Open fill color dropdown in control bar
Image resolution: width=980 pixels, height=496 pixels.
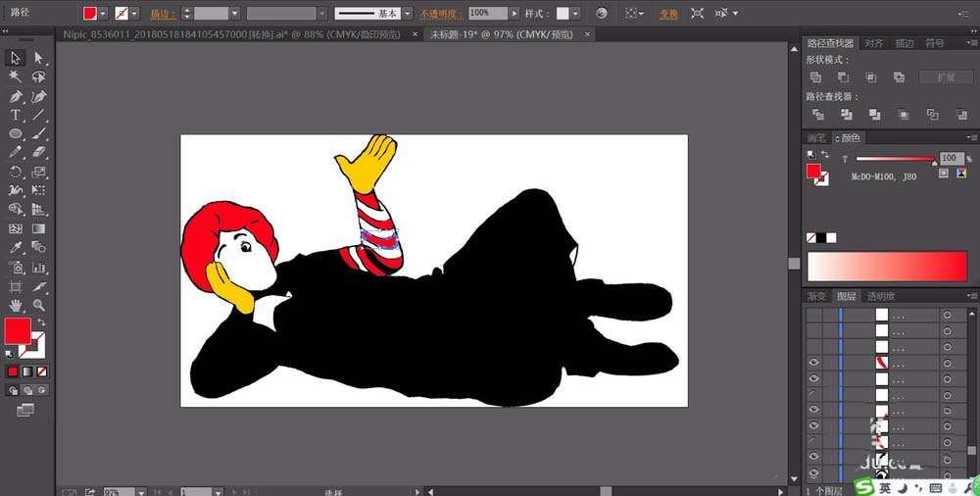click(103, 13)
